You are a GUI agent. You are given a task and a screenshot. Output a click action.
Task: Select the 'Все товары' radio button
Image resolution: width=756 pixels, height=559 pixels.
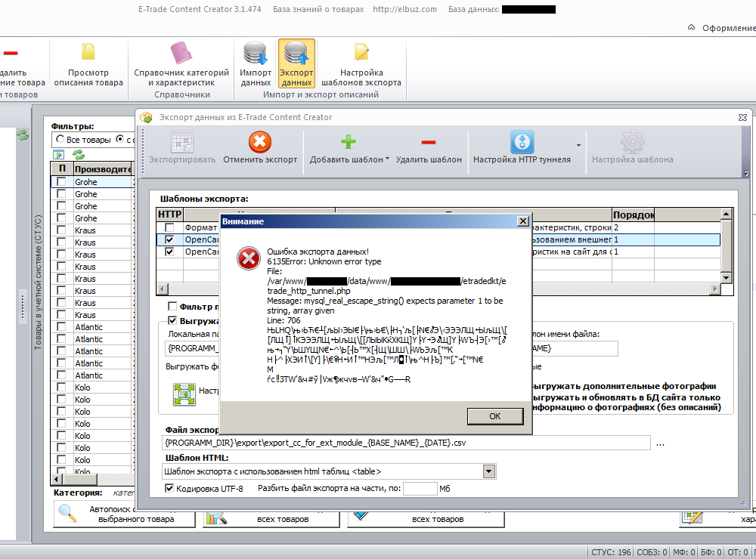(x=60, y=139)
